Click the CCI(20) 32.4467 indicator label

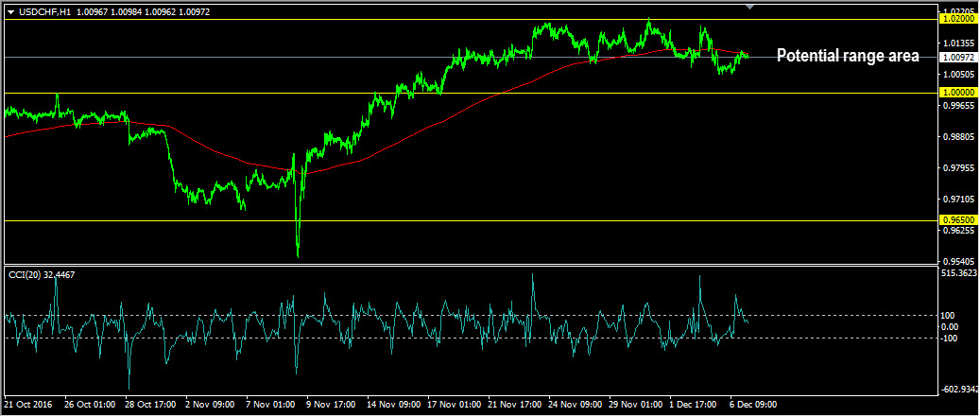pos(42,274)
